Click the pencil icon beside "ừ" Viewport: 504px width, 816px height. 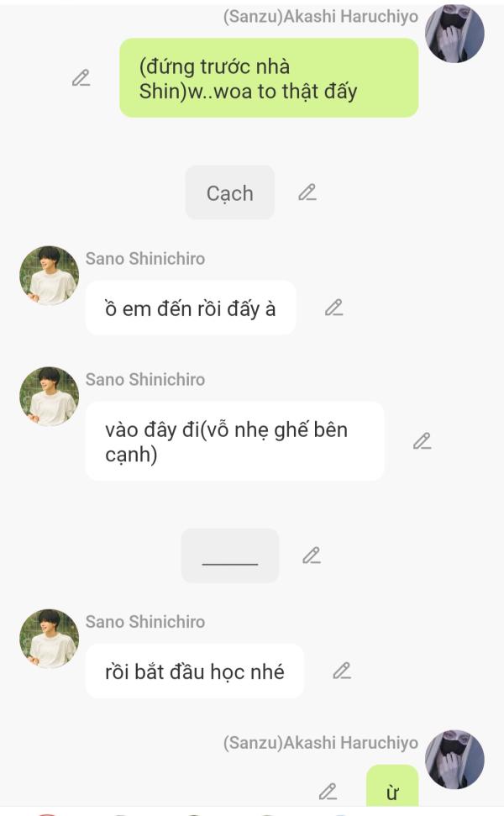(x=328, y=791)
